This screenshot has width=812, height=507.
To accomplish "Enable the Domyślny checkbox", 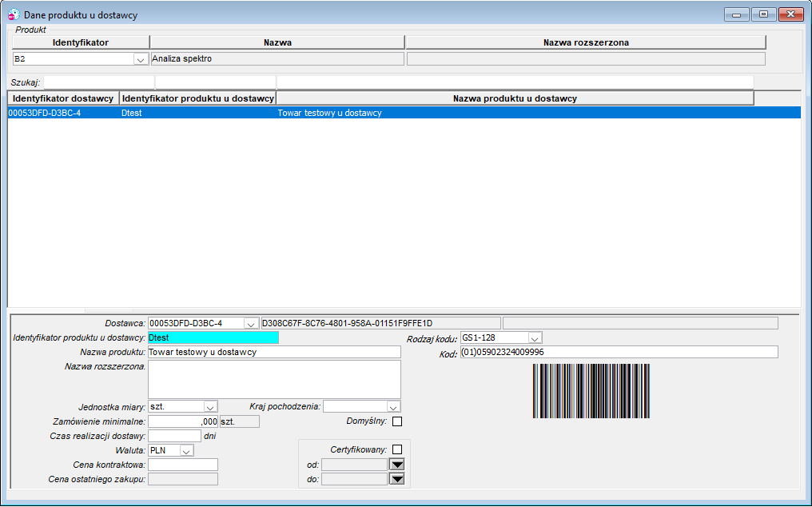I will [x=397, y=421].
